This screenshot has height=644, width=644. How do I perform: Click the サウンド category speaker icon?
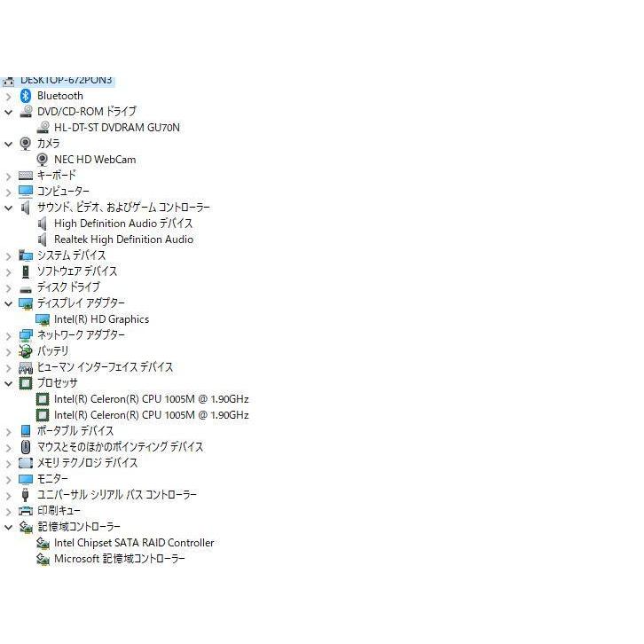[26, 208]
